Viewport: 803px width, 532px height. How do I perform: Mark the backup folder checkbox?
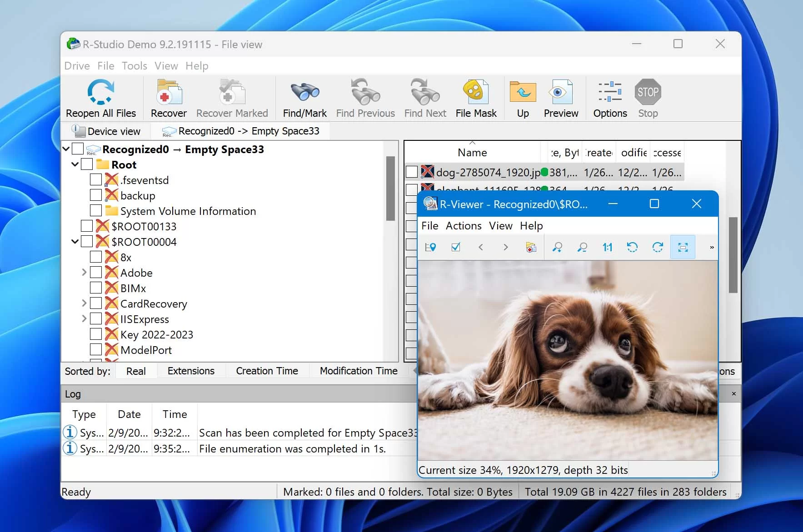(x=95, y=195)
